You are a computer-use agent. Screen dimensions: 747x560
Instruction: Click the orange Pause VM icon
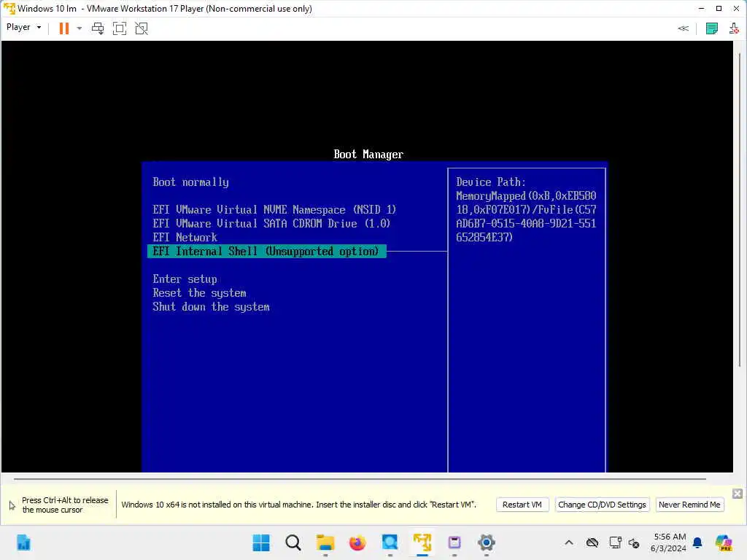[x=64, y=28]
